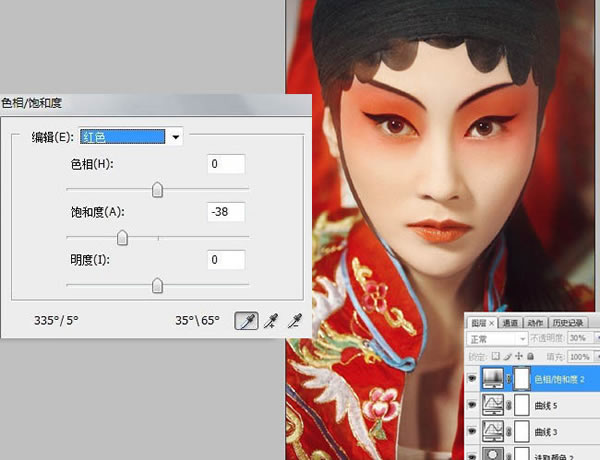The width and height of the screenshot is (600, 460).
Task: Click the 色相/饱和度 dialog title bar
Action: click(156, 103)
